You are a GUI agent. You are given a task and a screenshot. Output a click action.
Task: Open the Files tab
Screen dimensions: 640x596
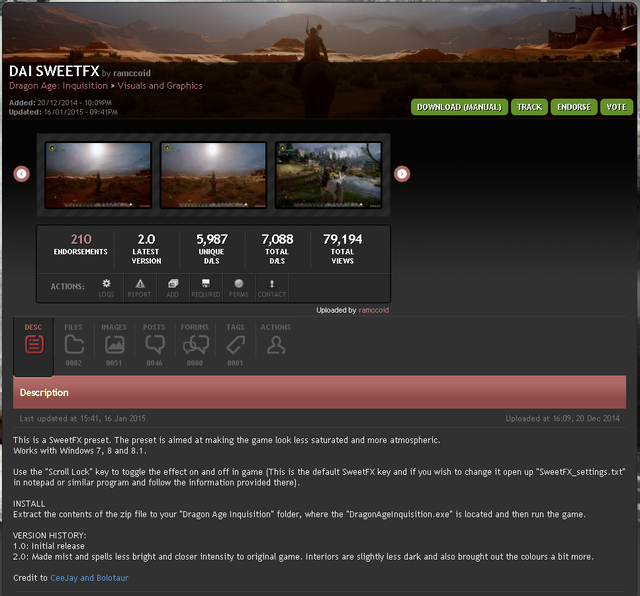tap(73, 345)
